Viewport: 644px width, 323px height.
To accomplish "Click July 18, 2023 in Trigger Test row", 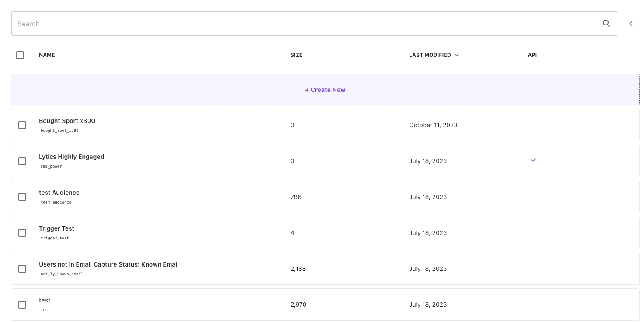I will pyautogui.click(x=428, y=233).
